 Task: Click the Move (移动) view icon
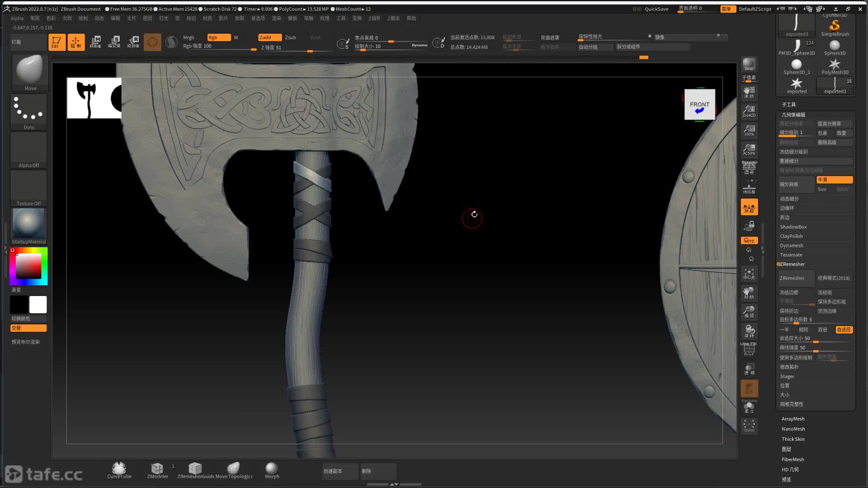(749, 293)
